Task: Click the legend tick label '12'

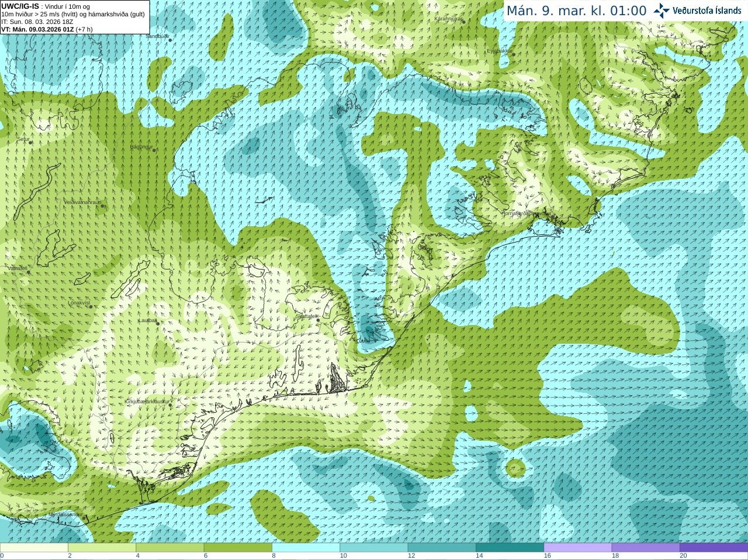Action: pos(411,556)
